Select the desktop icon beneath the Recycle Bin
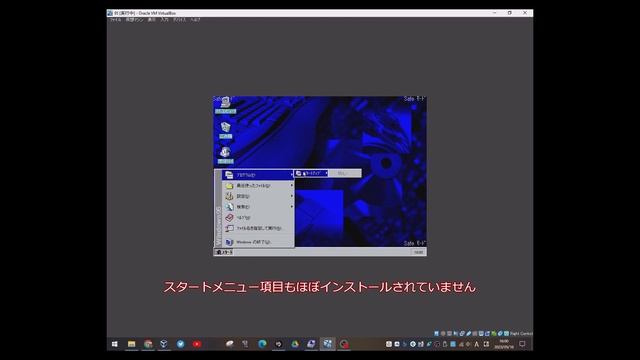640x360 pixels. coord(225,155)
